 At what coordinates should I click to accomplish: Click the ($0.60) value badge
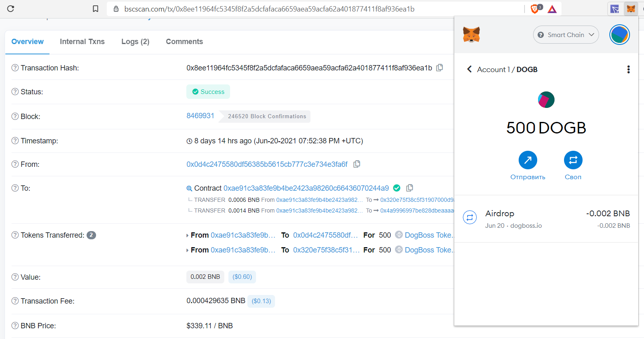242,277
